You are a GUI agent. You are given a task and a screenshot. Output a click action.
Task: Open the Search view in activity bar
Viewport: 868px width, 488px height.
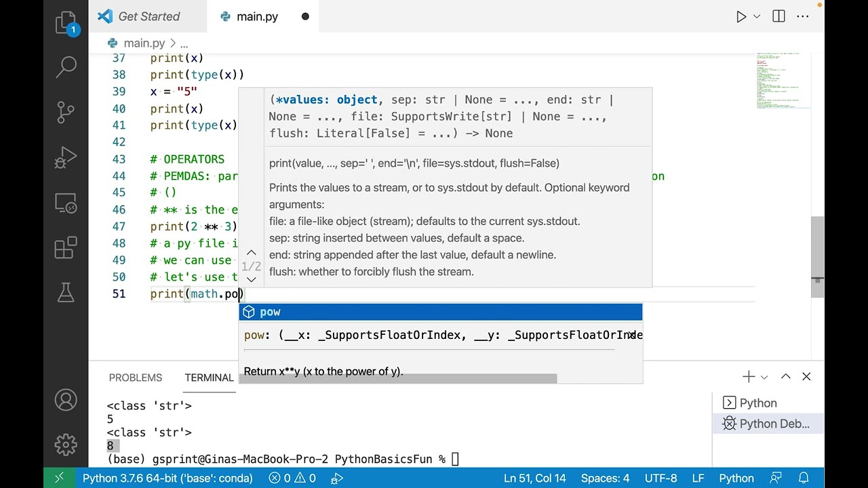(x=66, y=67)
